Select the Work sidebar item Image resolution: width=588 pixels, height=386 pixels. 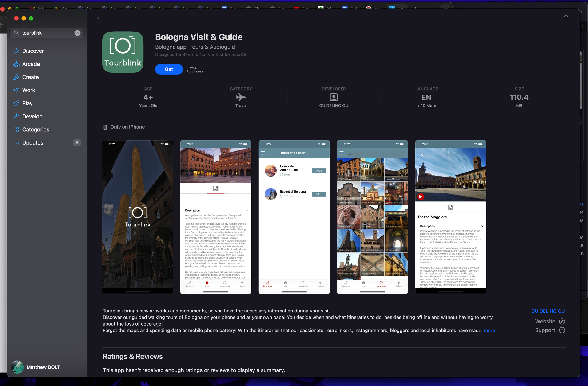pyautogui.click(x=29, y=90)
